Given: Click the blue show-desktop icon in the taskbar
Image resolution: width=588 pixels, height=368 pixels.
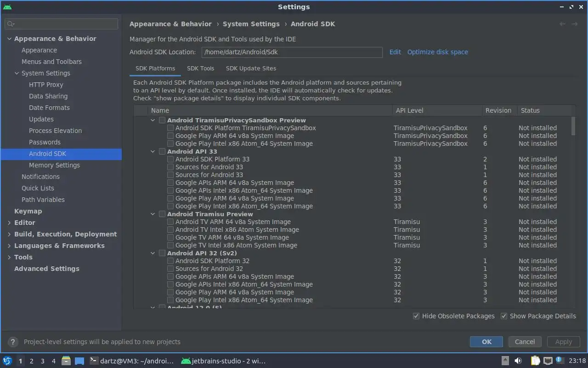Looking at the screenshot, I should [x=79, y=361].
